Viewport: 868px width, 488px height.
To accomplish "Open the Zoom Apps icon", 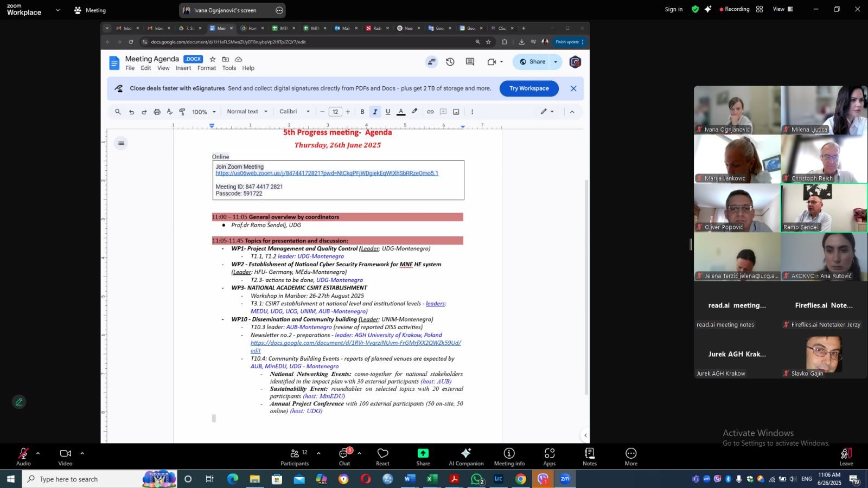I will pyautogui.click(x=550, y=457).
